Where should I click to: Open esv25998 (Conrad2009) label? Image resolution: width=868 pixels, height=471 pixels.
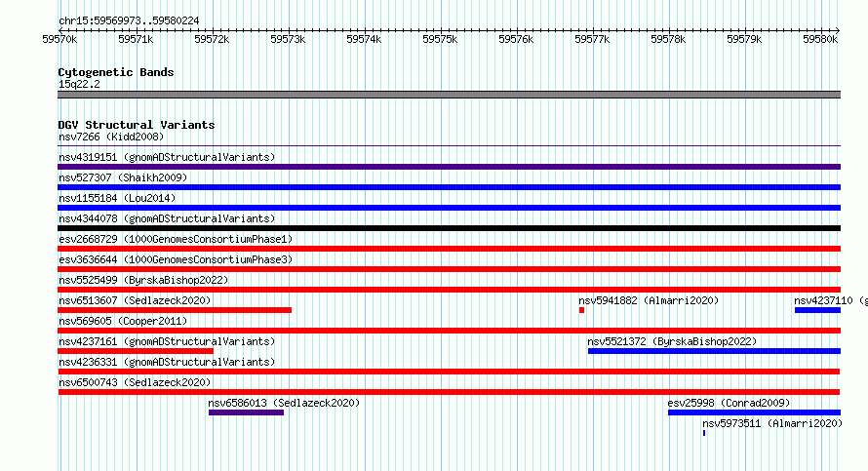pyautogui.click(x=729, y=403)
